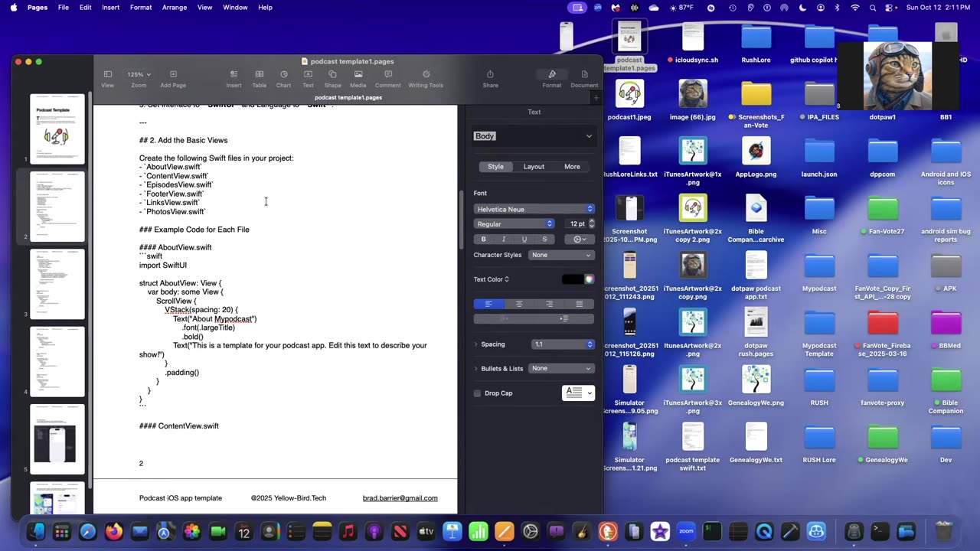Image resolution: width=980 pixels, height=551 pixels.
Task: Open Finder from the Dock
Action: (x=36, y=532)
